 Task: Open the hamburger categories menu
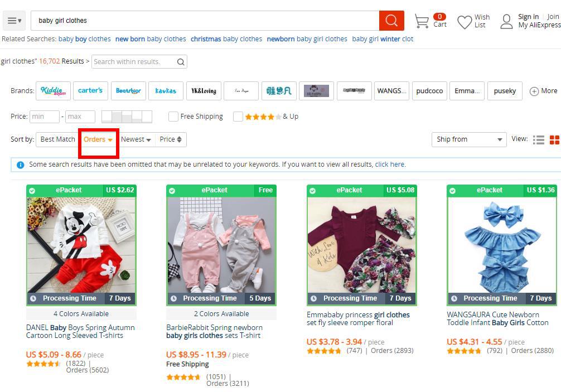click(14, 20)
